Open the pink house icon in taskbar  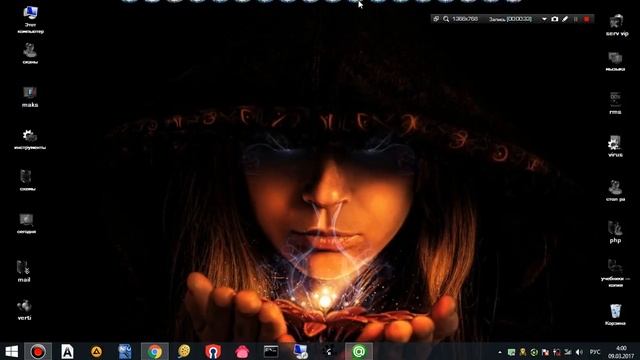[242, 351]
